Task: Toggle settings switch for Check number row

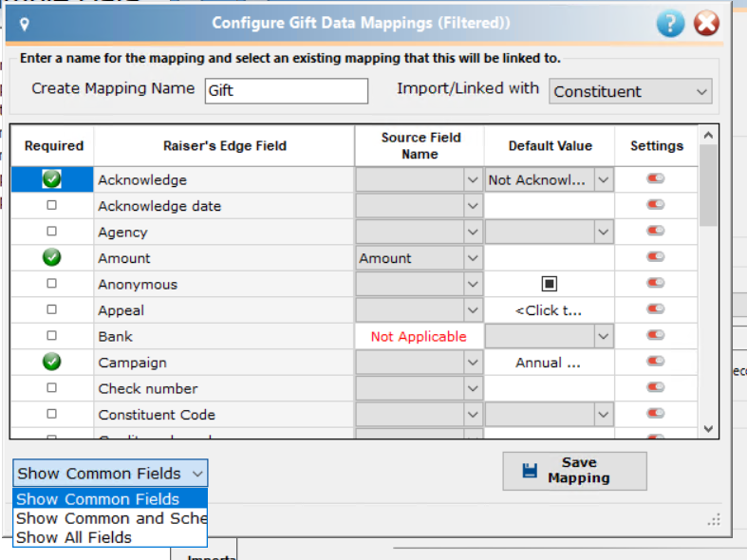Action: click(656, 387)
